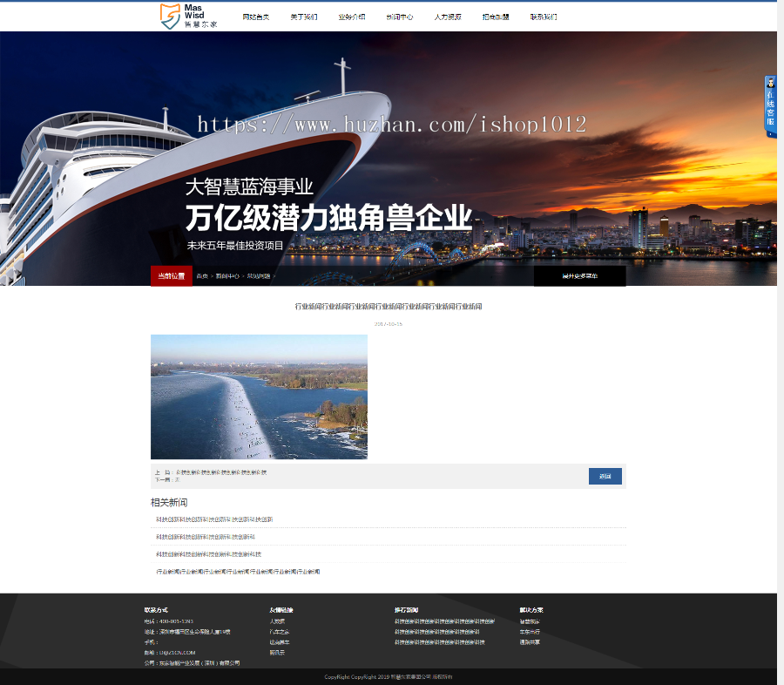
Task: Click the footer 地址 address line
Action: click(187, 632)
